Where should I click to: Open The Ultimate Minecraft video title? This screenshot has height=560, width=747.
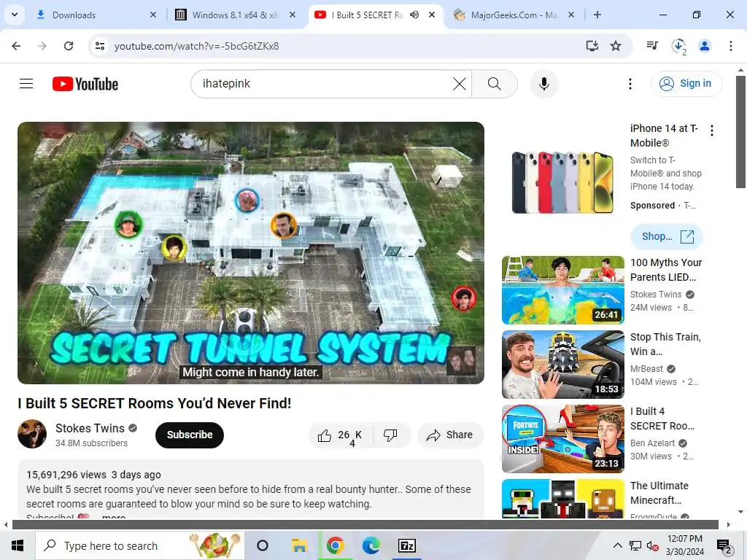click(x=659, y=493)
